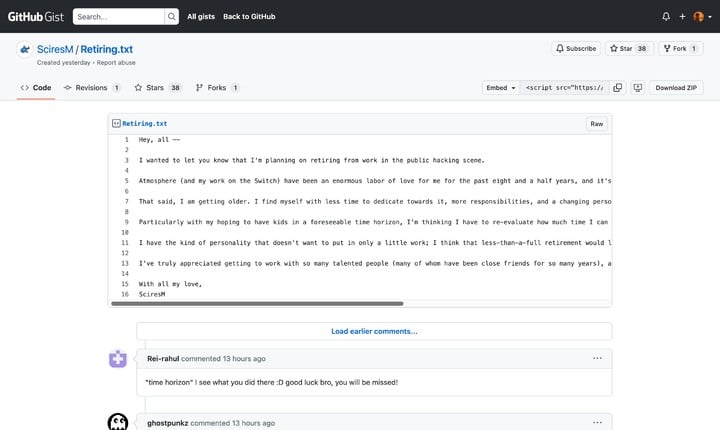
Task: Open options menu on Rei-rahul's comment
Action: (x=597, y=358)
